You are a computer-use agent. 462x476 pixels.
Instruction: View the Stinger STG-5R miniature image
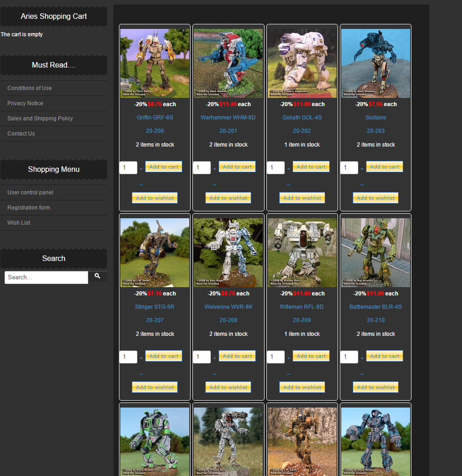pos(155,253)
